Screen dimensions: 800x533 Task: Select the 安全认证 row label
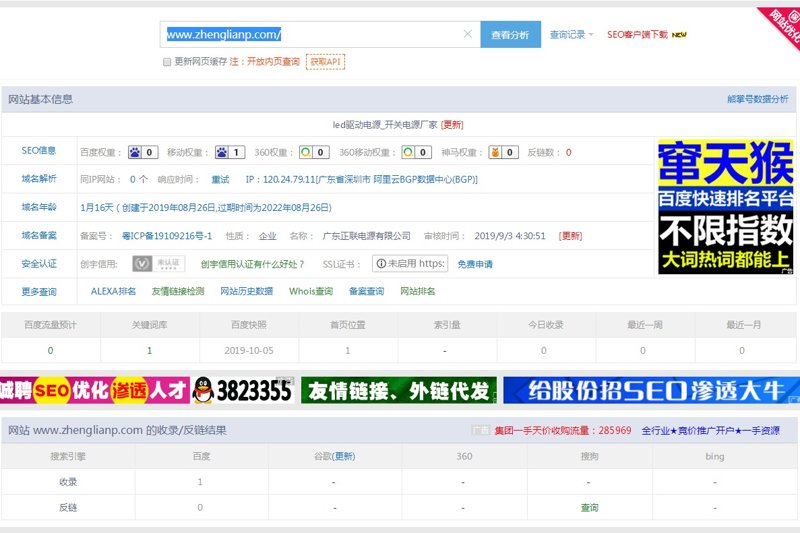[x=39, y=264]
